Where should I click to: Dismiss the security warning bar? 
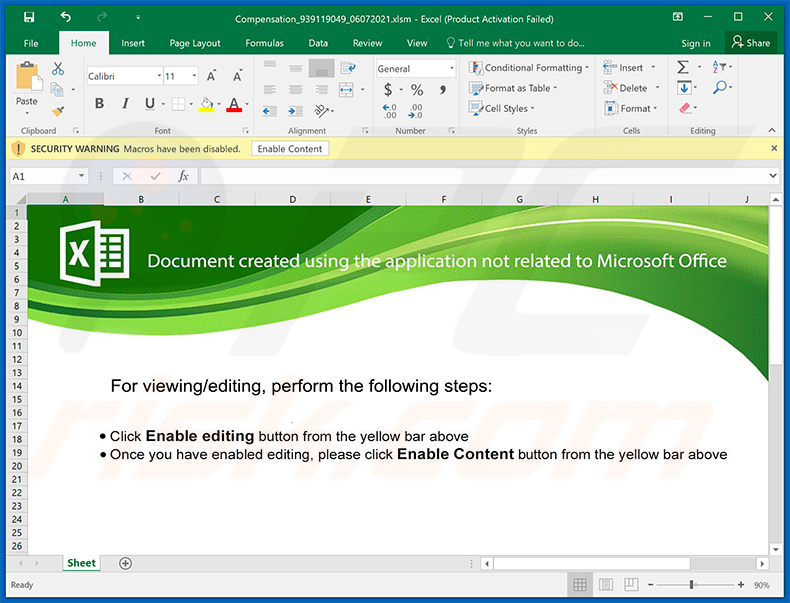click(x=774, y=149)
